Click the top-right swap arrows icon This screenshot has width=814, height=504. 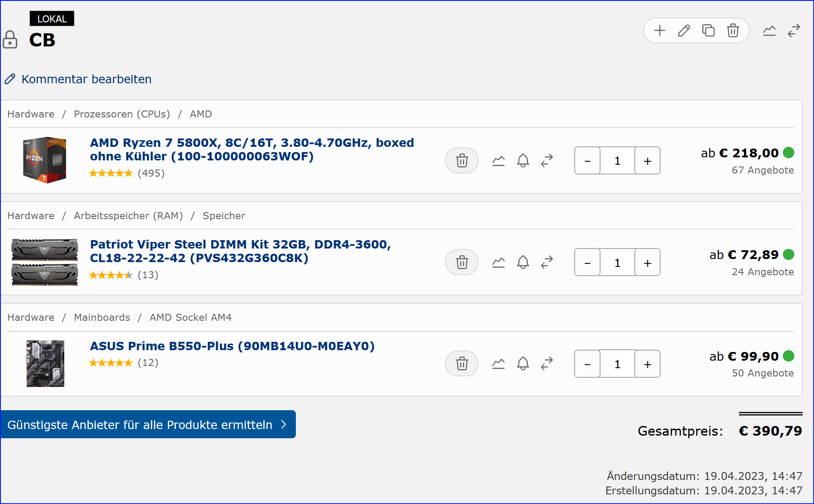(x=794, y=30)
